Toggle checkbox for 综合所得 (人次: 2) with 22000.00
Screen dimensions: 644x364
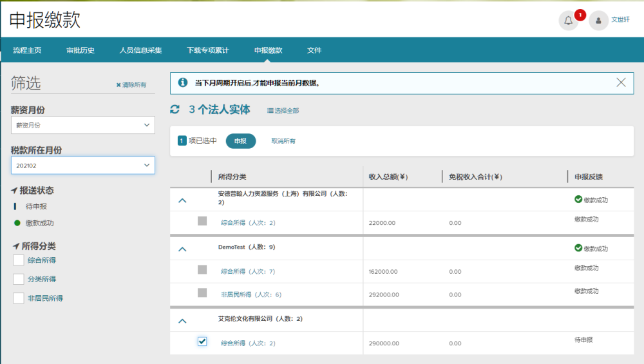202,221
